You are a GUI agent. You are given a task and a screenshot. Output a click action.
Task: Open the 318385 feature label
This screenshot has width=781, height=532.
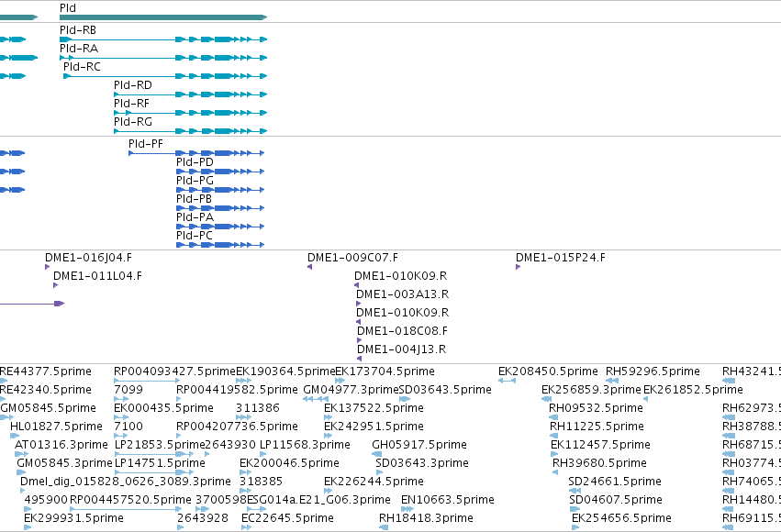point(261,482)
